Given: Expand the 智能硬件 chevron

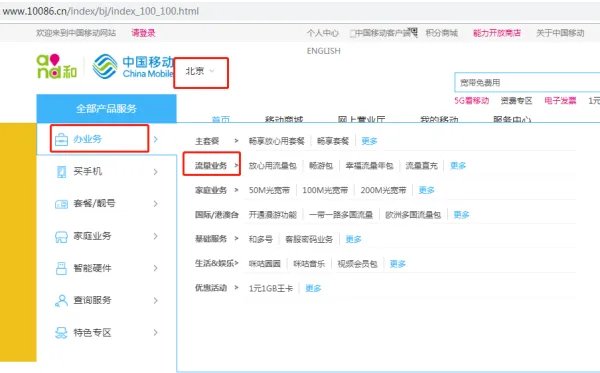Looking at the screenshot, I should [155, 268].
